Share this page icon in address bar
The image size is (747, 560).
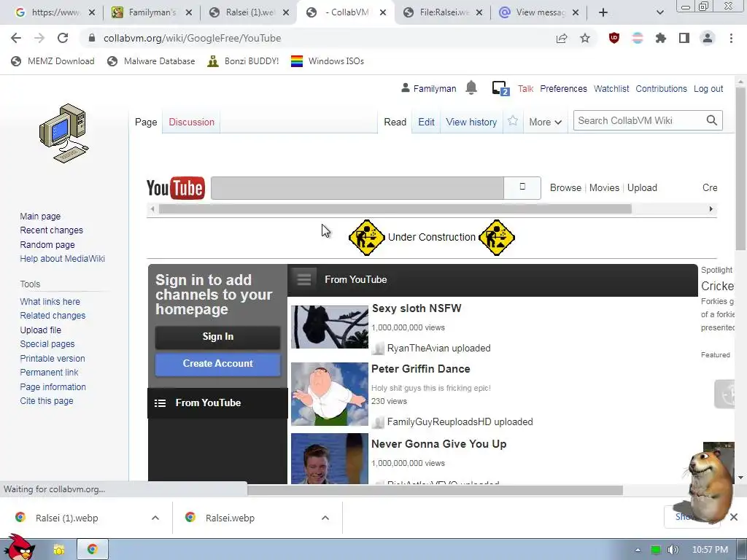562,38
